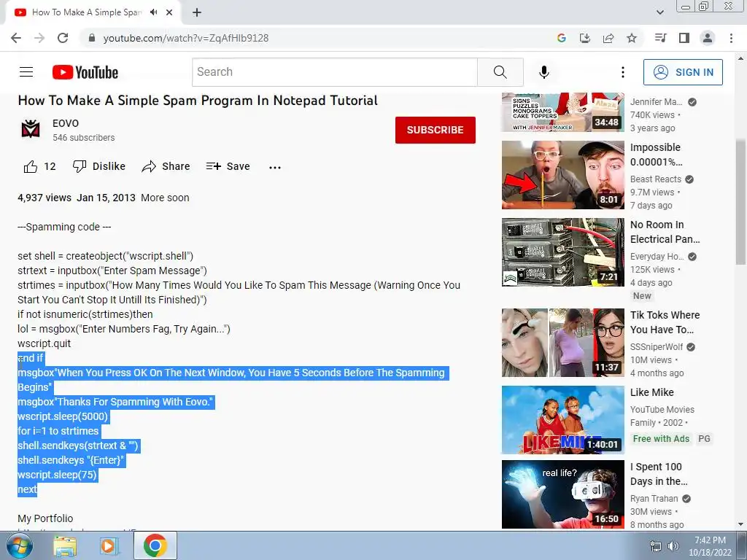This screenshot has width=747, height=560.
Task: Open YouTube settings three-dot menu
Action: (x=623, y=72)
